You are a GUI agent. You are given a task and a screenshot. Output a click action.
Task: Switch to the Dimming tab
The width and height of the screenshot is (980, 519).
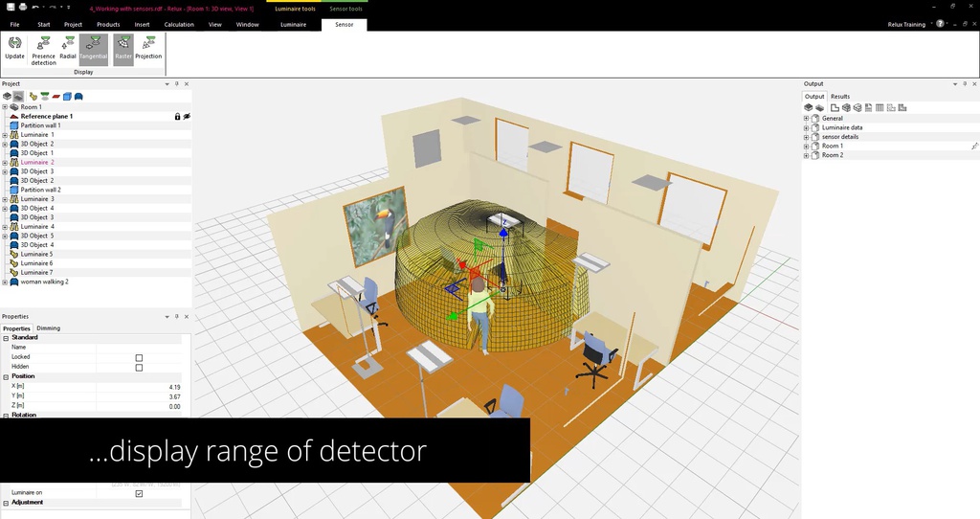coord(48,328)
